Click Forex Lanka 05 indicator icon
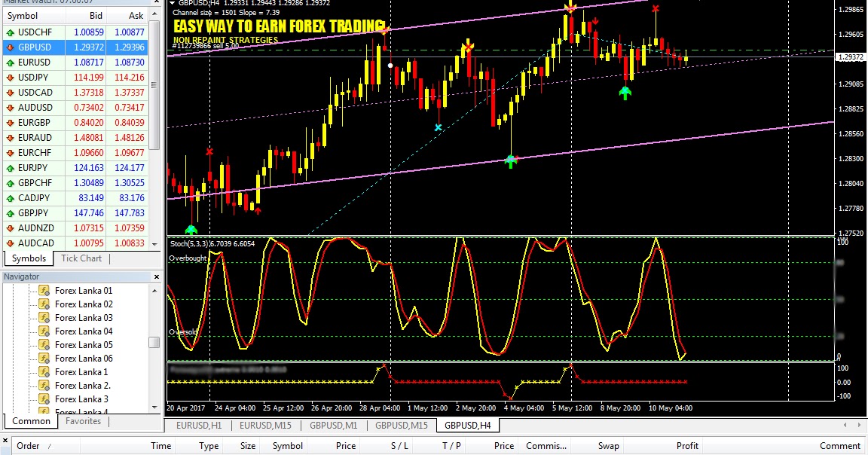 point(44,344)
